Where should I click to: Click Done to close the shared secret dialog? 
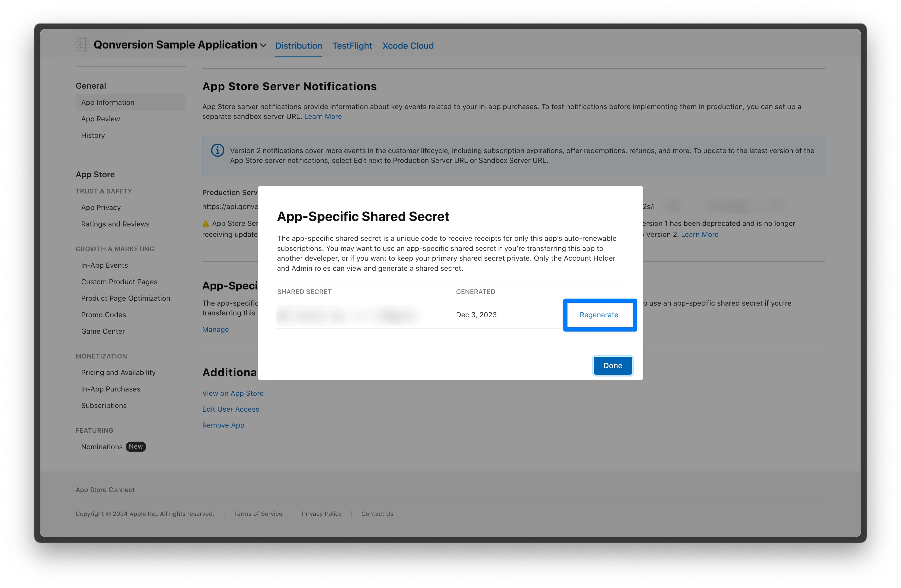tap(613, 365)
